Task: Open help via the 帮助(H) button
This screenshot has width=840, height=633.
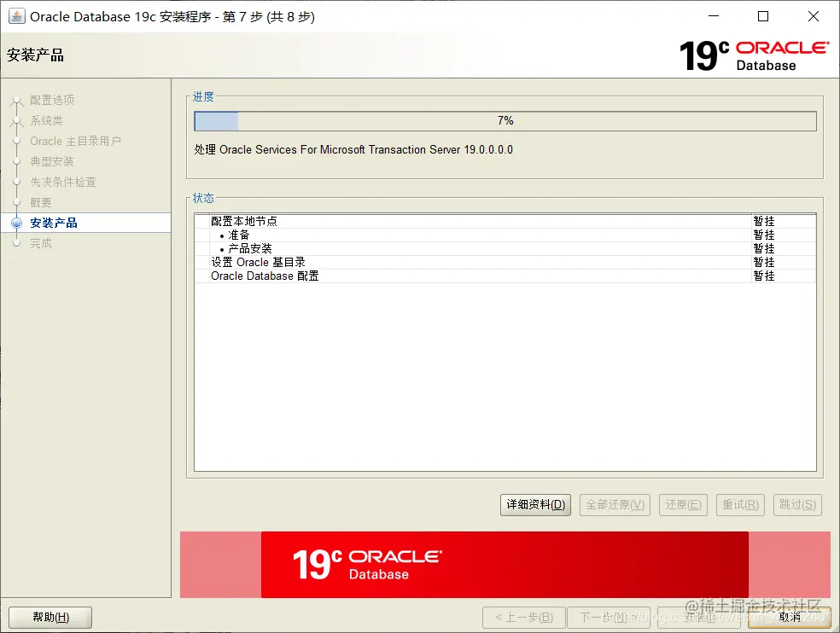Action: (50, 617)
